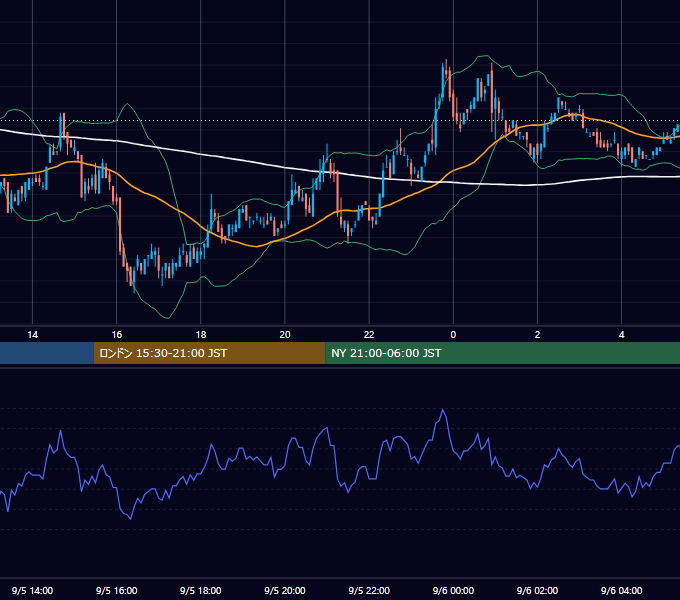Viewport: 680px width, 600px height.
Task: Select the 14 hour label on time axis
Action: tap(33, 335)
